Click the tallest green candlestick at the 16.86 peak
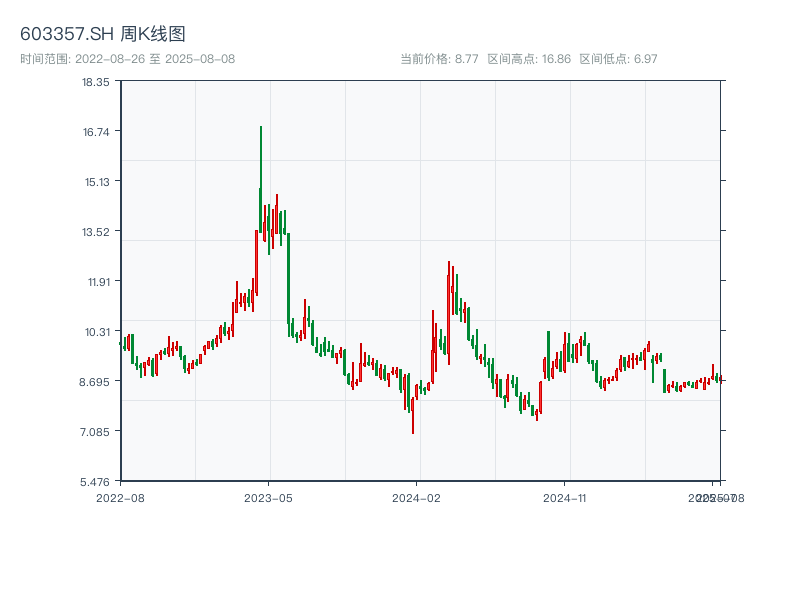This screenshot has height=600, width=800. [261, 179]
